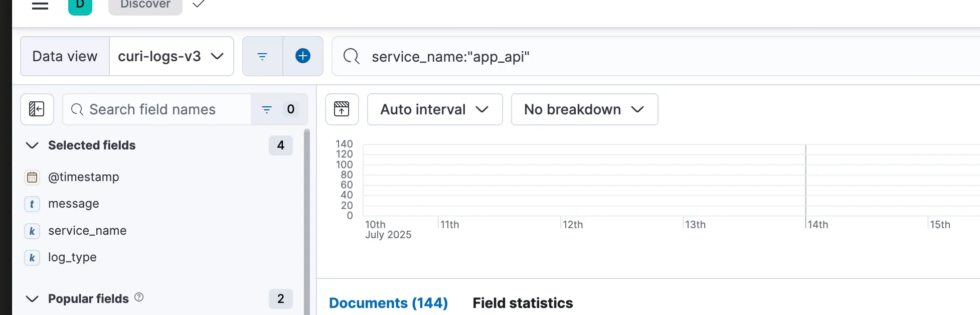This screenshot has height=315, width=980.
Task: Select the service_name field
Action: click(87, 231)
